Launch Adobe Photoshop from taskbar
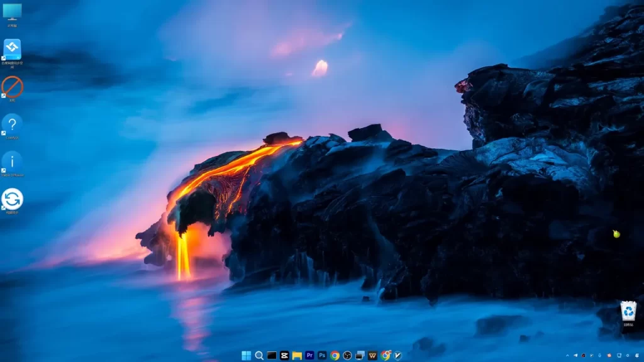The image size is (644, 362). point(322,356)
